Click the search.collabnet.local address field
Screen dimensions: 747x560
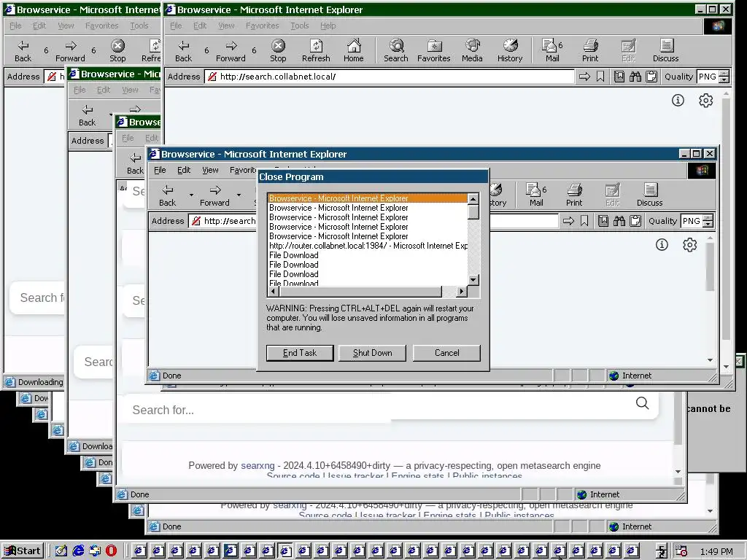click(390, 76)
